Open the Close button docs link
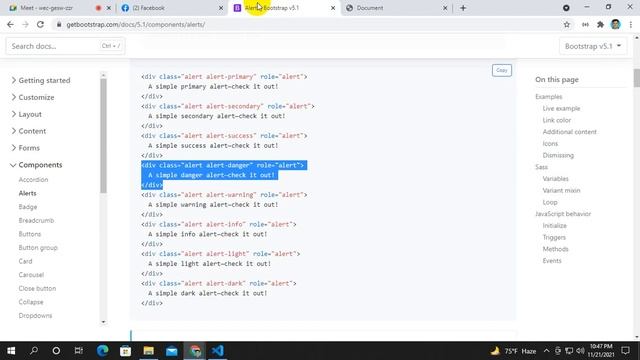Screen dimensions: 640x360 (x=37, y=289)
